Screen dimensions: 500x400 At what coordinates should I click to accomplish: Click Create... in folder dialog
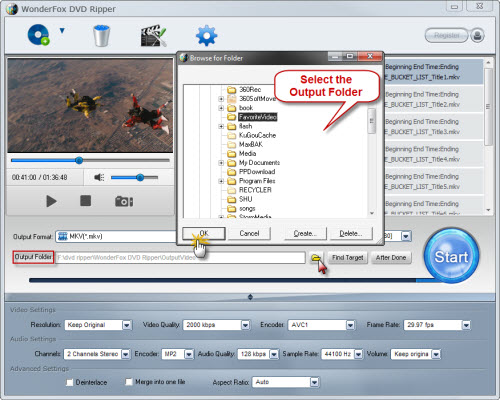305,233
